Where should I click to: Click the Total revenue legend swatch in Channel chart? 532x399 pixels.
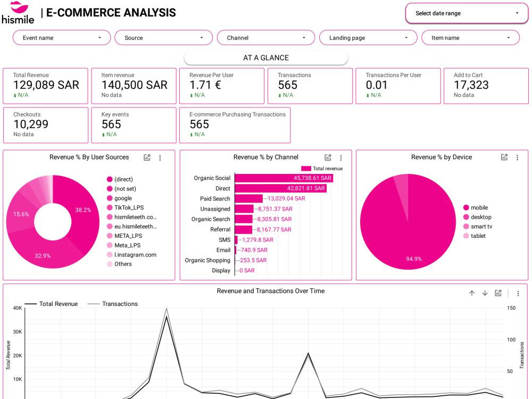pyautogui.click(x=306, y=169)
